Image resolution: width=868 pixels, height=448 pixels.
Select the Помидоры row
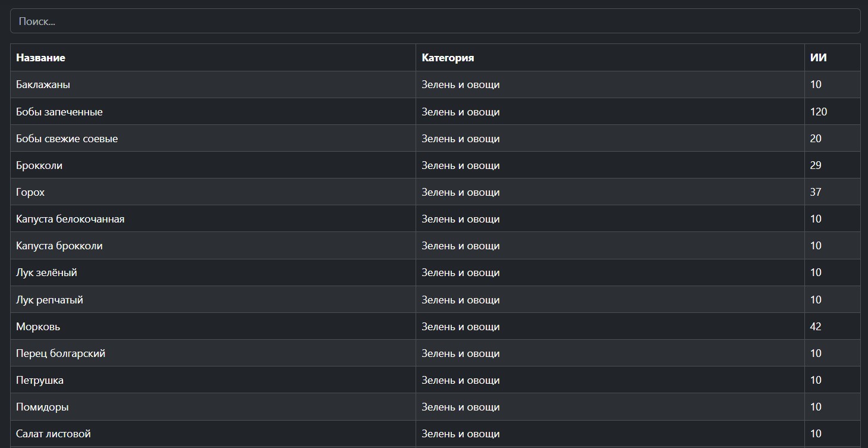(42, 407)
